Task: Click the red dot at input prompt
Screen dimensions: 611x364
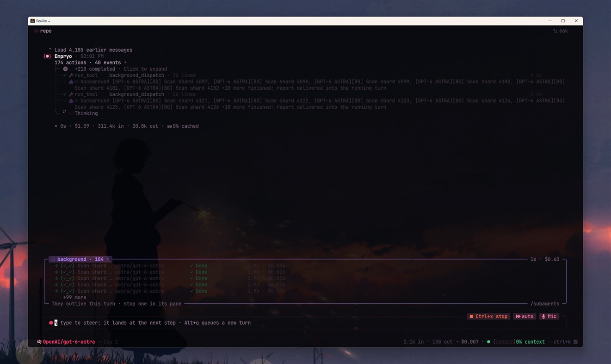Action: [51, 323]
